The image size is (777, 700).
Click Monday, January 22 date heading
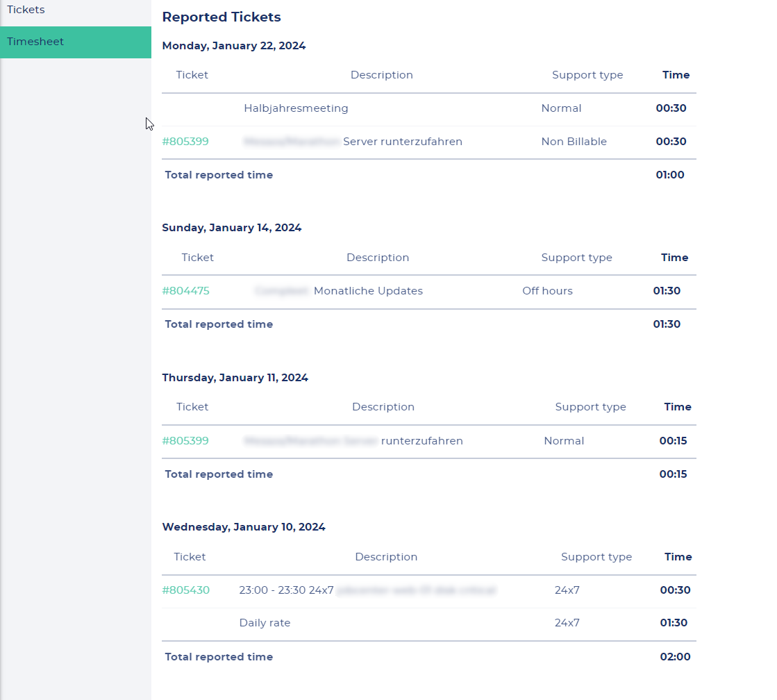(x=233, y=45)
